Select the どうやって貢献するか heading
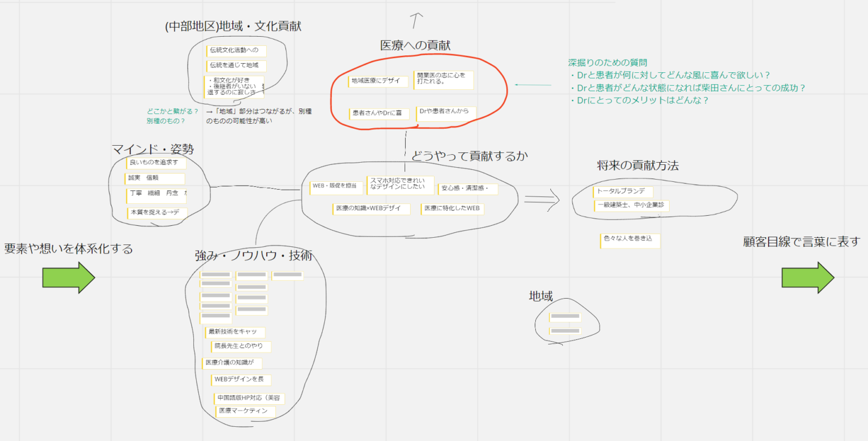The height and width of the screenshot is (441, 868). (469, 156)
